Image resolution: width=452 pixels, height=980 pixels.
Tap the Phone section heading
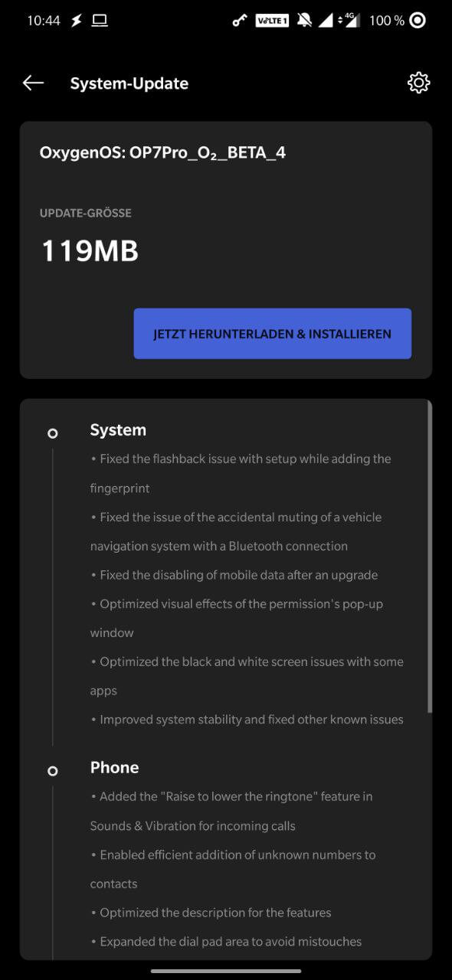coord(114,768)
